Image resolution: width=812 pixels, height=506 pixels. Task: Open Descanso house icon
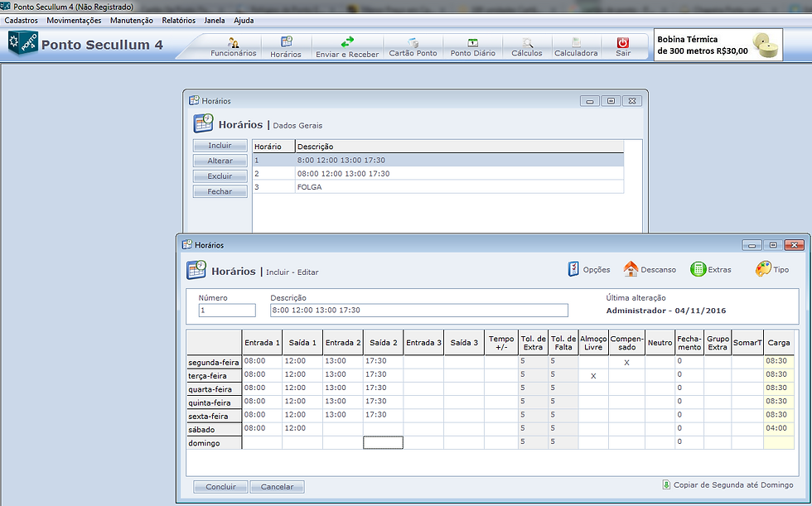(x=631, y=269)
